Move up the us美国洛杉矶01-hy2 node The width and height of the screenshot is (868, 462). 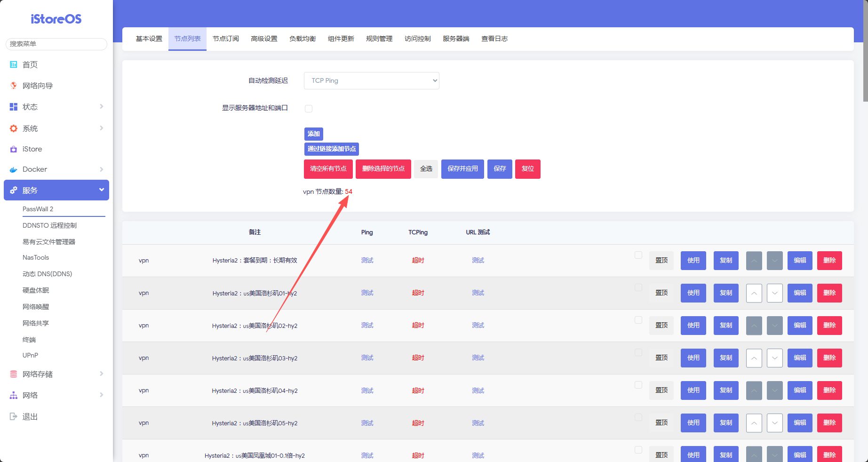click(x=754, y=293)
